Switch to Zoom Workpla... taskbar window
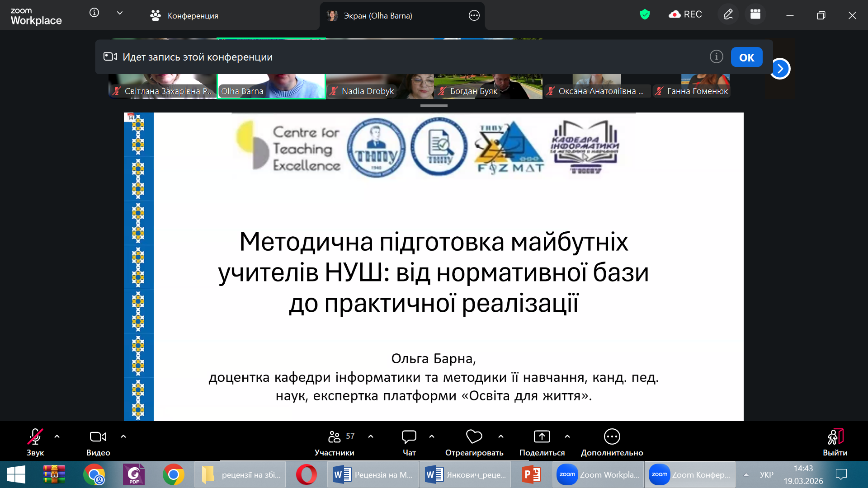Viewport: 868px width, 488px height. click(599, 474)
